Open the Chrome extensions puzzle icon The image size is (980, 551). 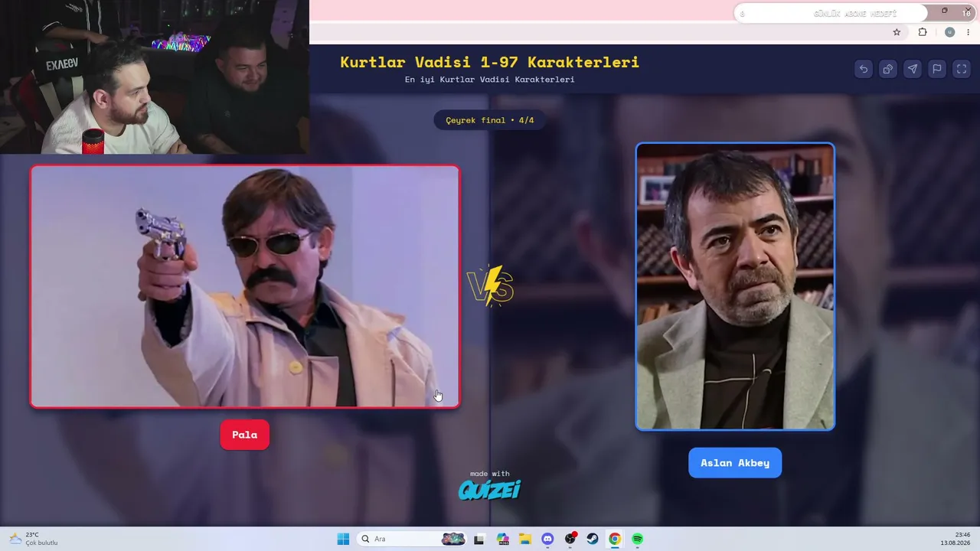click(923, 32)
